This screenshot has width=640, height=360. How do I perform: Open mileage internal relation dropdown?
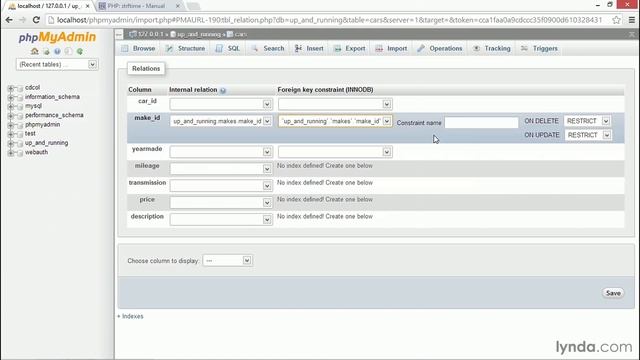coord(221,169)
